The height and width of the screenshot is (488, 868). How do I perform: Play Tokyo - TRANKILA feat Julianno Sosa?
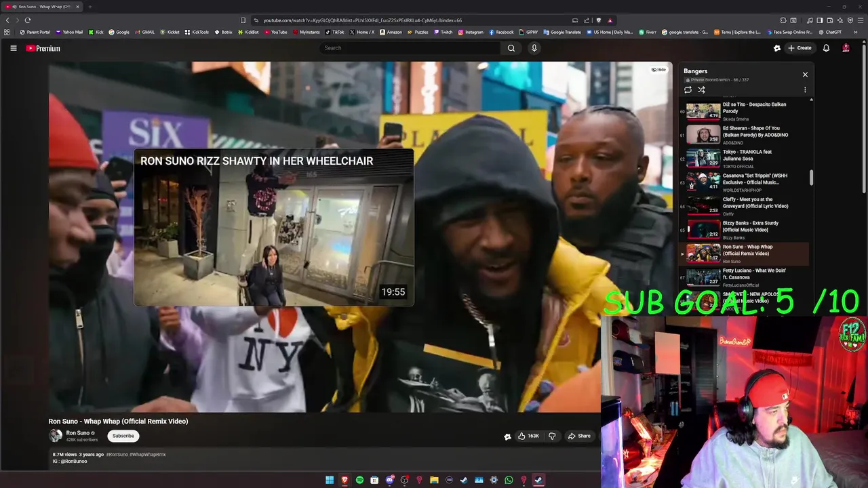point(745,159)
